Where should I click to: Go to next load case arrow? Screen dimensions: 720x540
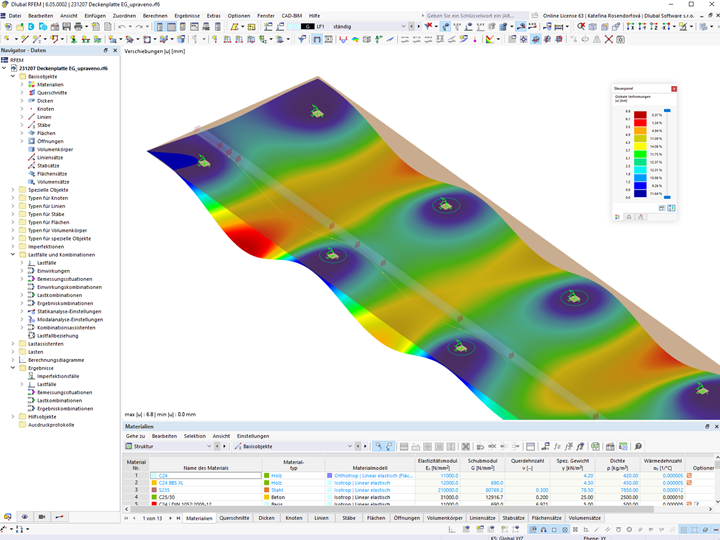pos(418,27)
